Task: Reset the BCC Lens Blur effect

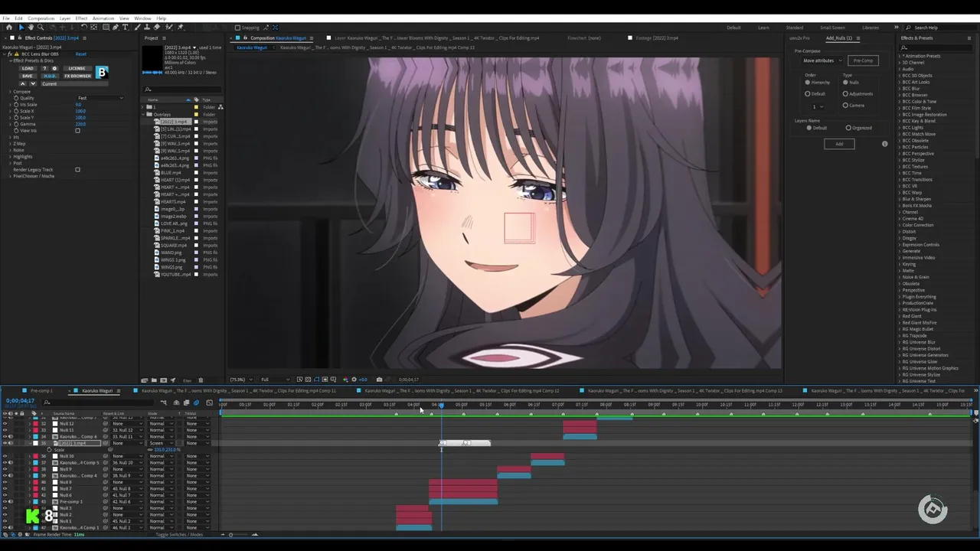Action: [81, 54]
